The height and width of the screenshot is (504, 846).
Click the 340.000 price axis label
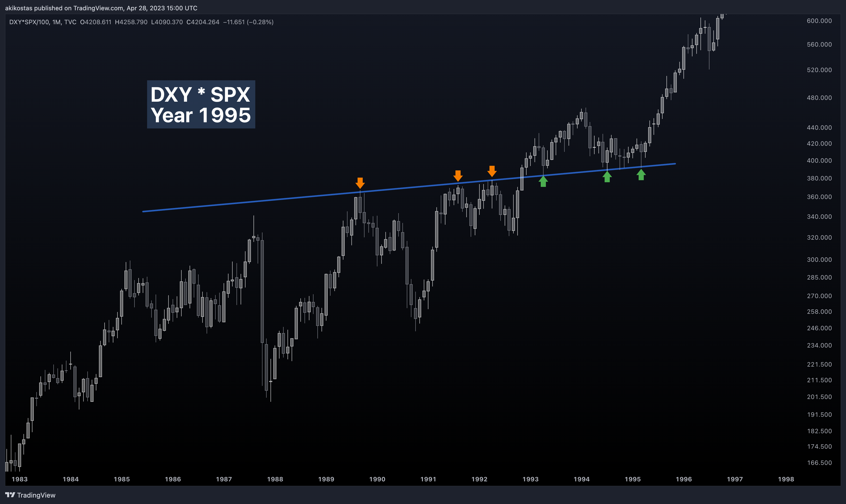(819, 217)
